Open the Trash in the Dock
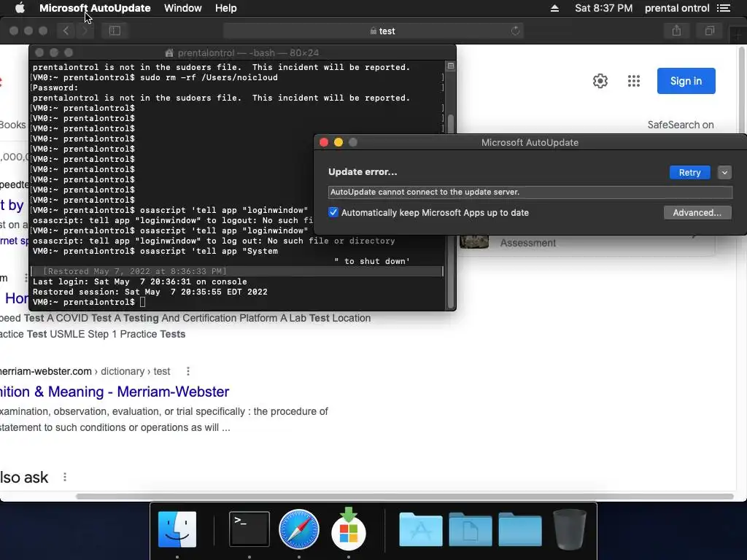 click(569, 529)
